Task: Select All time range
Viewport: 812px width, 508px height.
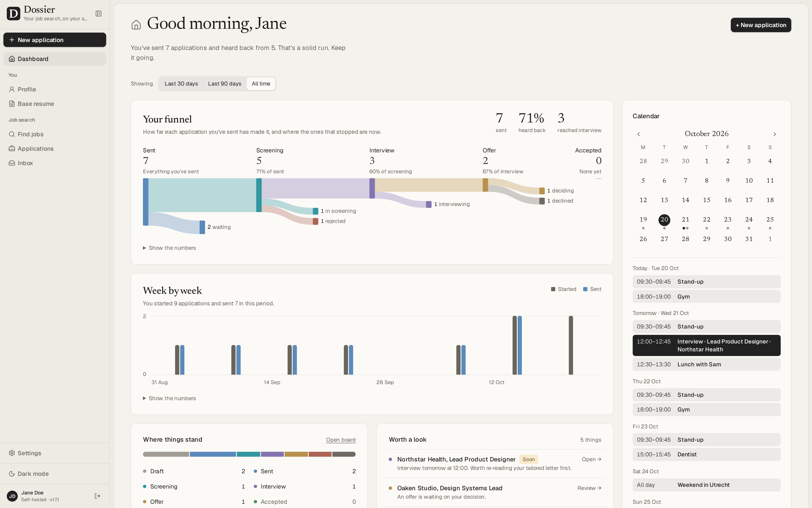Action: tap(261, 84)
